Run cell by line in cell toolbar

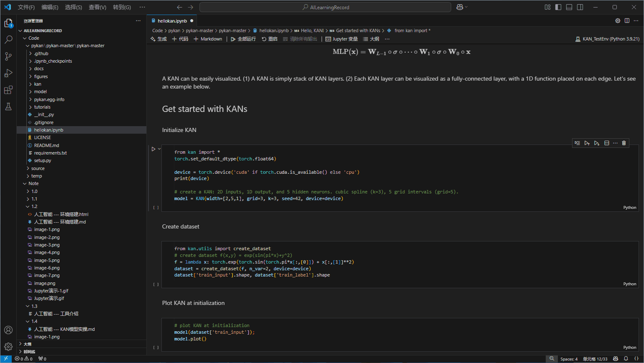pyautogui.click(x=577, y=143)
